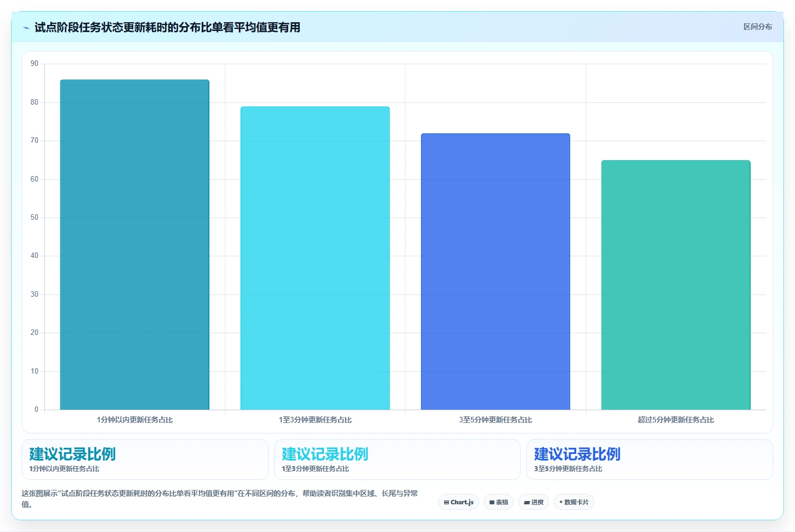Click the chart title 试点阶段任务状态更新耗时

tap(167, 27)
